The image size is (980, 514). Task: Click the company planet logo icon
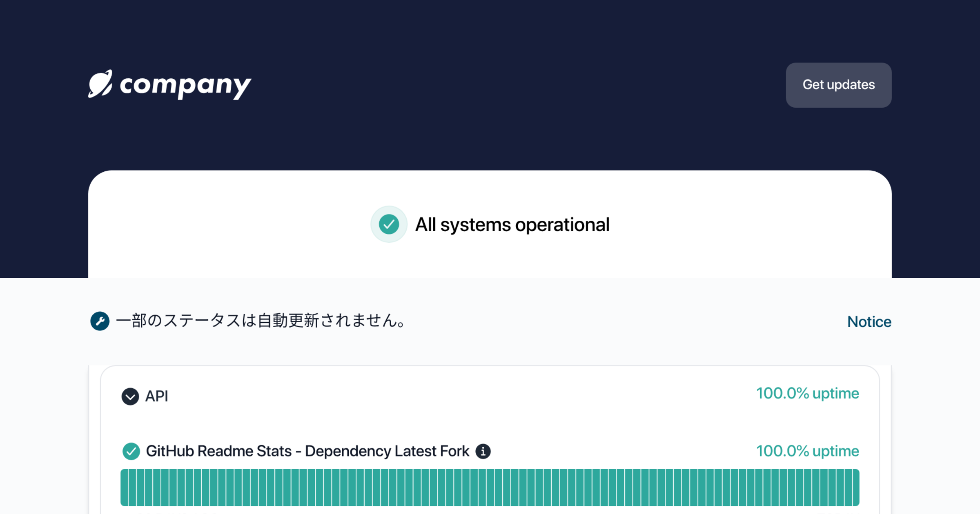coord(100,84)
